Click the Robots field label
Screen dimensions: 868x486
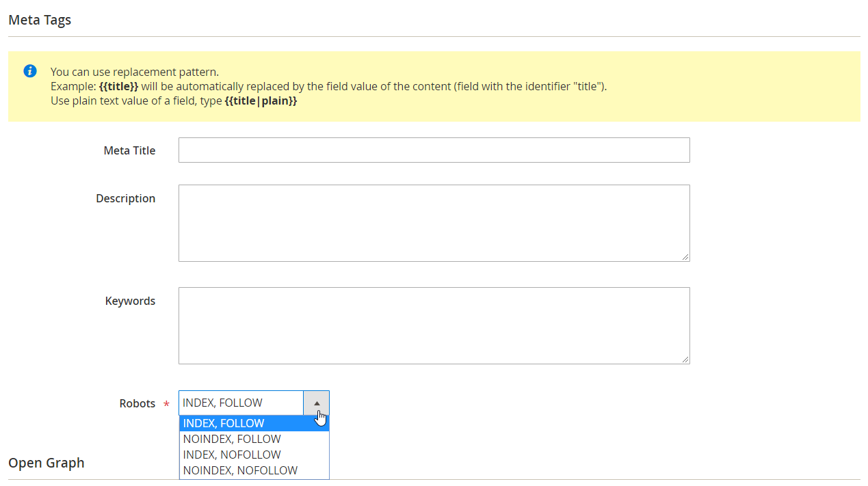(x=137, y=404)
